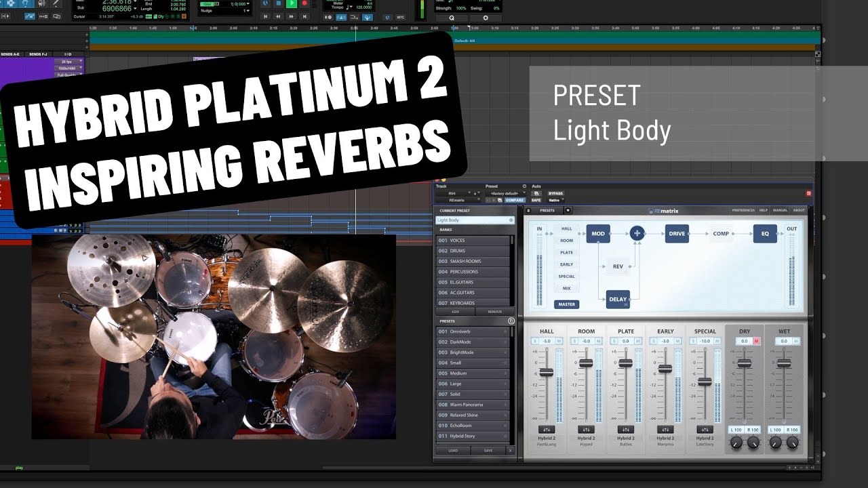Open groove quantize settings gear icon
Screen dimensions: 868x488
486,18
